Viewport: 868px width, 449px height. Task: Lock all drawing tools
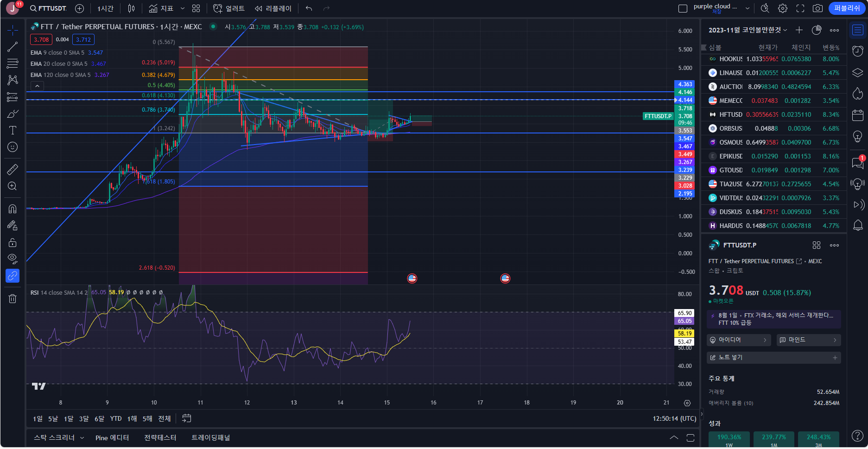[13, 242]
